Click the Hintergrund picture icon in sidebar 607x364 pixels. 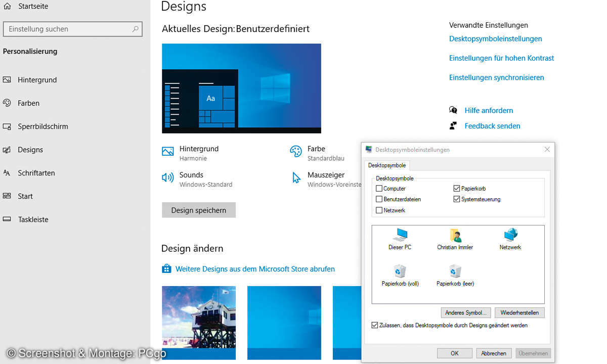click(x=7, y=80)
